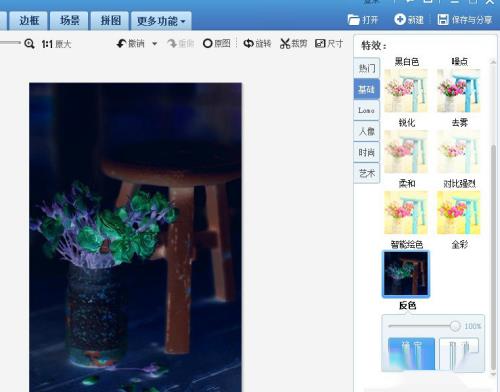This screenshot has width=500, height=392.
Task: Click the effect intensity slider handle
Action: pos(455,326)
